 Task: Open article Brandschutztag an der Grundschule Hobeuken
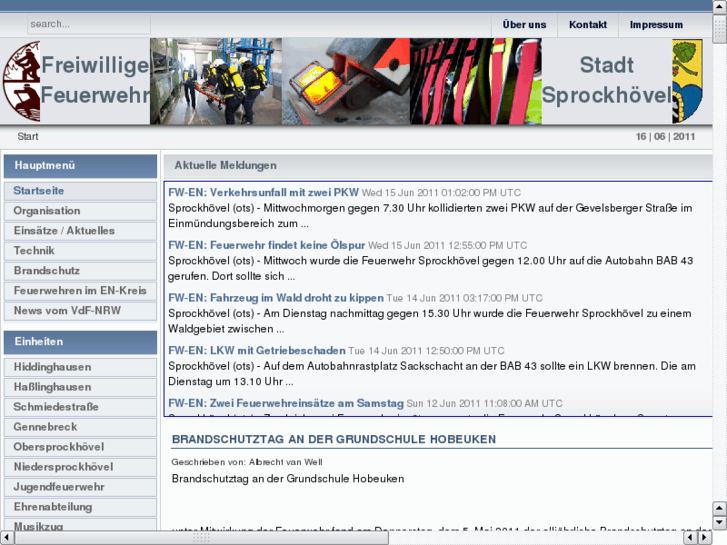click(x=334, y=439)
